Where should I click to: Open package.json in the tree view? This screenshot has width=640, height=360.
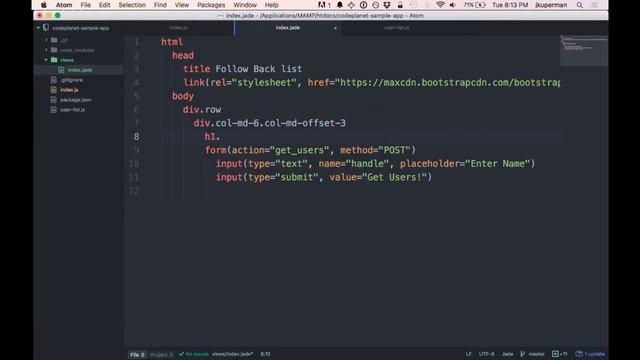76,100
